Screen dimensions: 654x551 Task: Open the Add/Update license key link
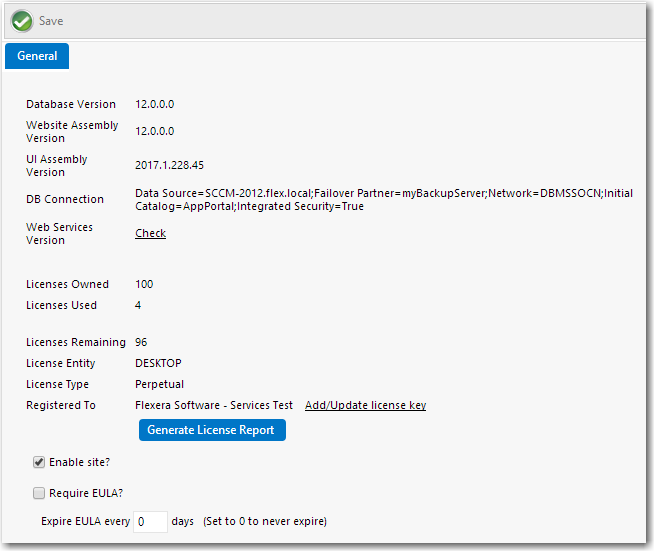click(x=365, y=405)
